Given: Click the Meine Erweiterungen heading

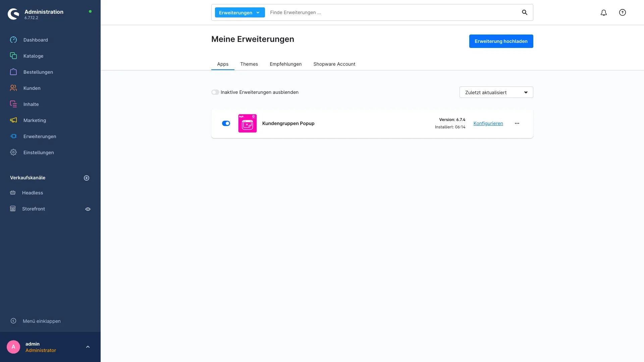Looking at the screenshot, I should tap(253, 39).
